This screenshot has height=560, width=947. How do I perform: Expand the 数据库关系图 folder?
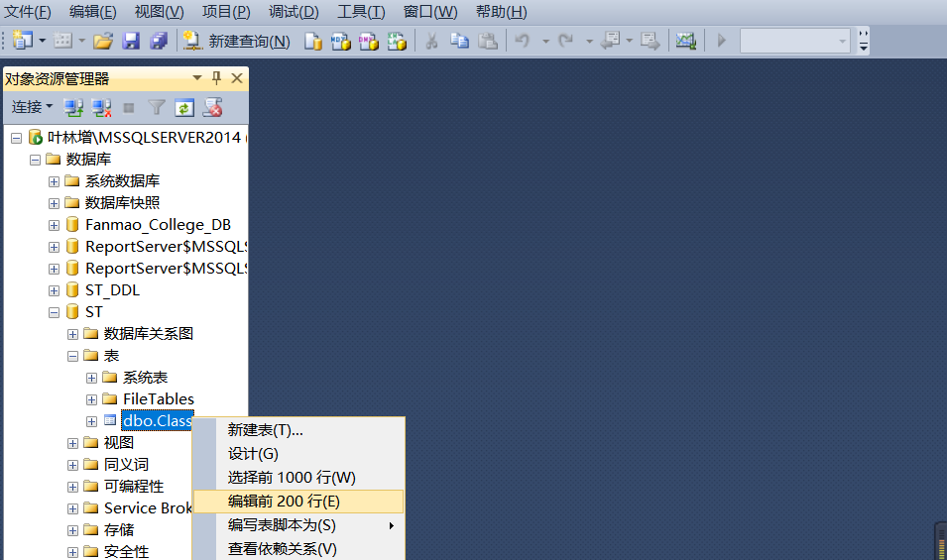[x=72, y=334]
